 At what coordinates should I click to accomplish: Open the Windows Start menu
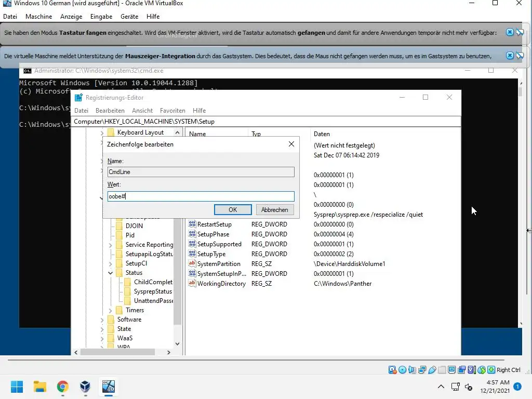tap(17, 387)
